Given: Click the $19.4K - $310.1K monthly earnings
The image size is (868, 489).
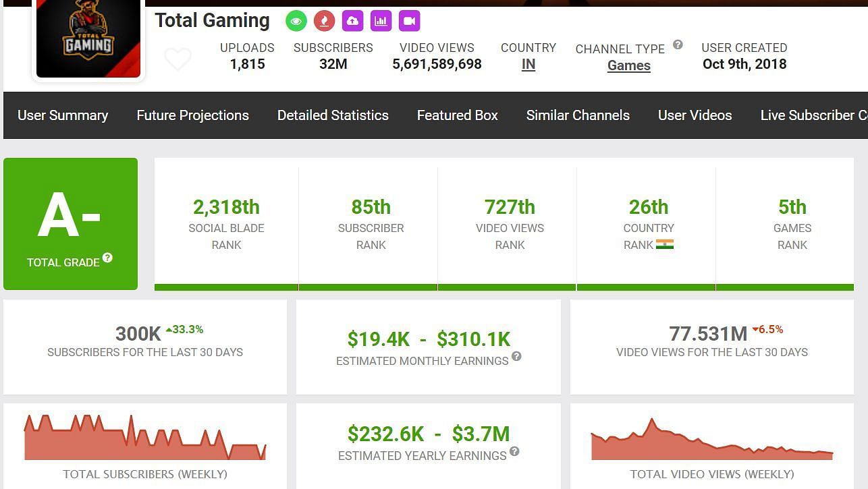Looking at the screenshot, I should coord(429,339).
